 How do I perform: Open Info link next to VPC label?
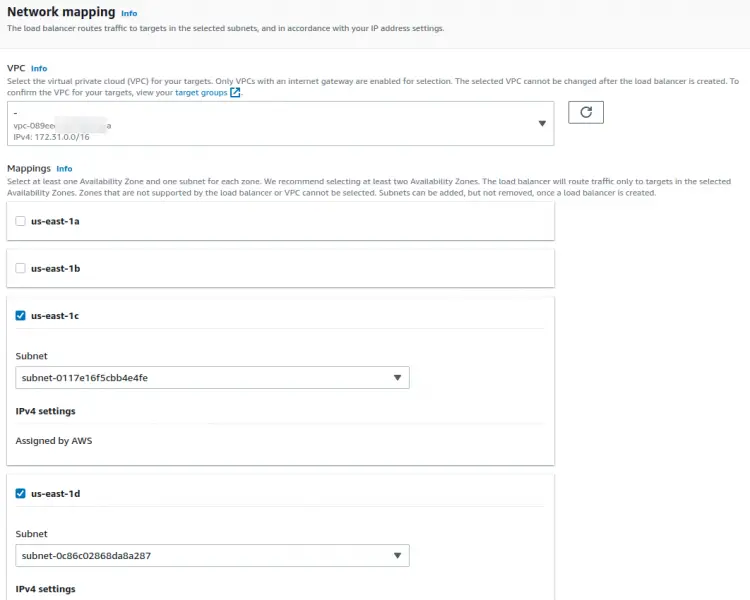pyautogui.click(x=39, y=68)
